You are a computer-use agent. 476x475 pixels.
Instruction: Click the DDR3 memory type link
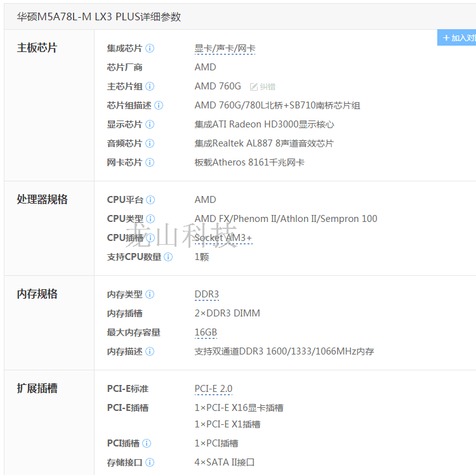click(x=206, y=294)
